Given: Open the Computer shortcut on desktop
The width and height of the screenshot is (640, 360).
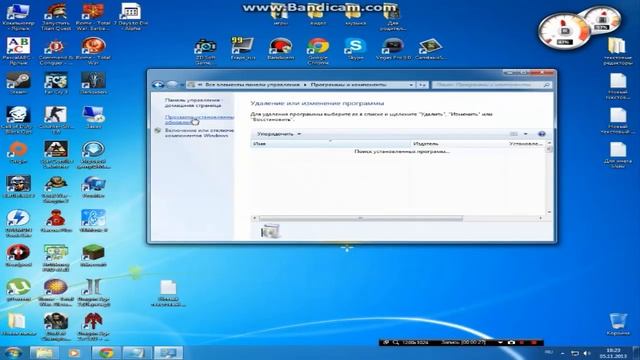Looking at the screenshot, I should (18, 17).
